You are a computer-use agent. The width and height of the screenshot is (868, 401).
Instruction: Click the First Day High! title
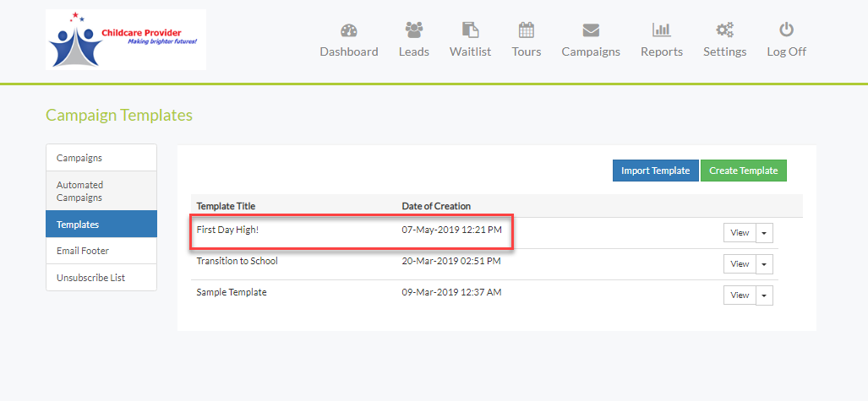point(227,229)
